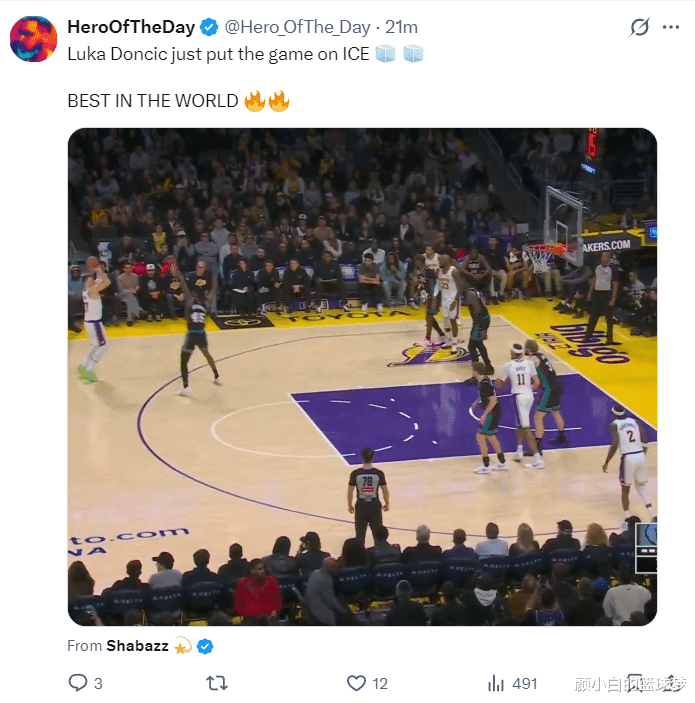Open the tweet's more options menu
The height and width of the screenshot is (703, 695).
[x=671, y=27]
